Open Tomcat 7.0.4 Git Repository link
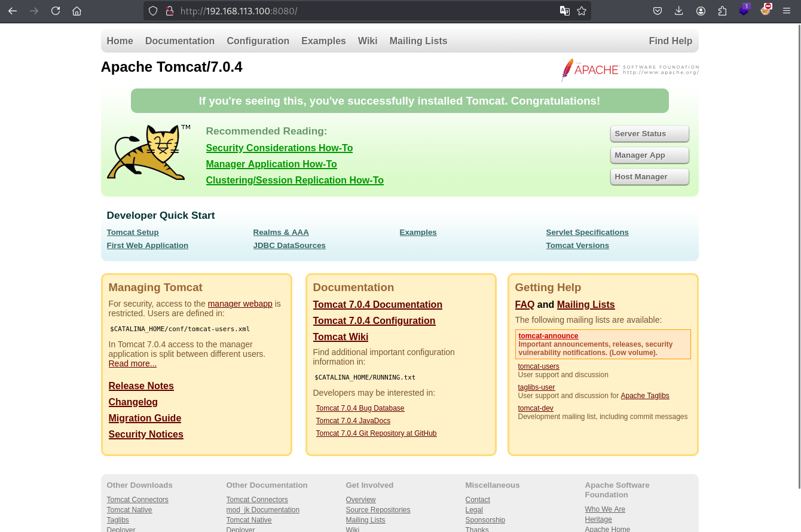 pos(376,433)
